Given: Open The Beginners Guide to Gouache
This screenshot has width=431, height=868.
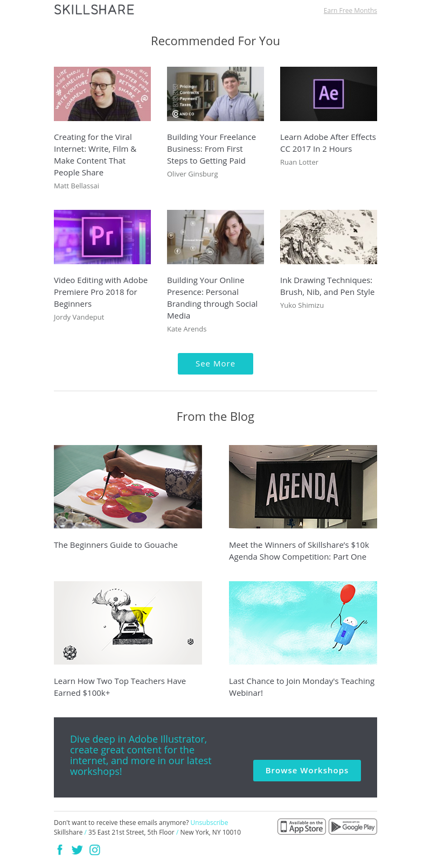Looking at the screenshot, I should click(116, 545).
